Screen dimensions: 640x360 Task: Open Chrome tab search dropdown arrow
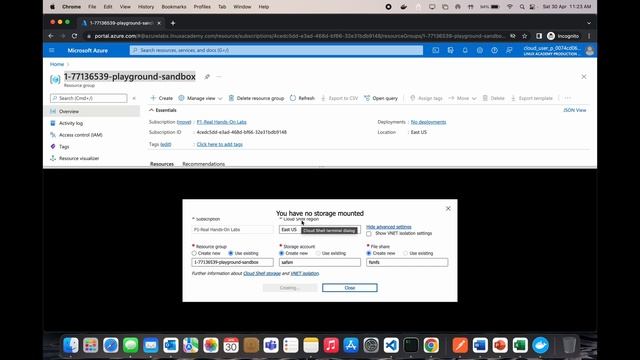pyautogui.click(x=589, y=23)
